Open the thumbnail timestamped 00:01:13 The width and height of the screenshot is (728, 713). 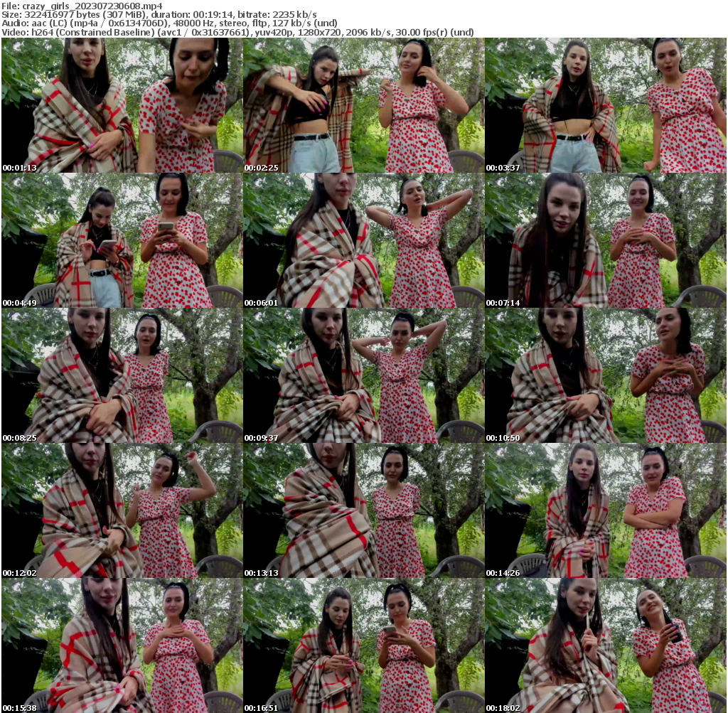(122, 105)
